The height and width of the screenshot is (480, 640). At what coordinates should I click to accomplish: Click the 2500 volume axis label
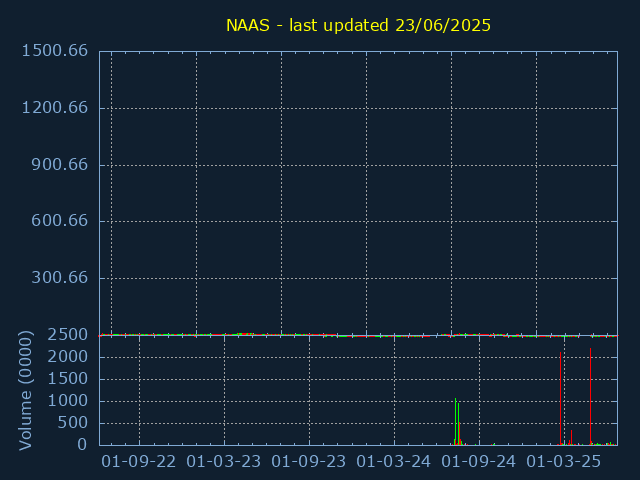tap(68, 335)
